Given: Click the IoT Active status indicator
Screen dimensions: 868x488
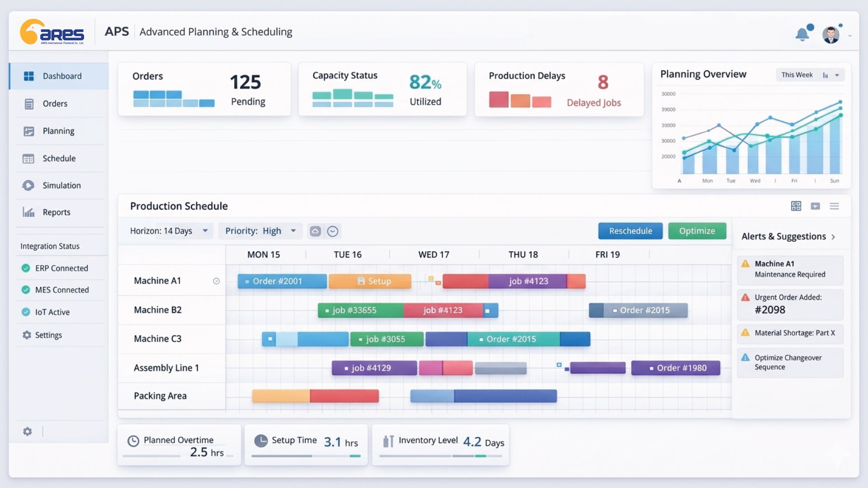Looking at the screenshot, I should pyautogui.click(x=26, y=312).
